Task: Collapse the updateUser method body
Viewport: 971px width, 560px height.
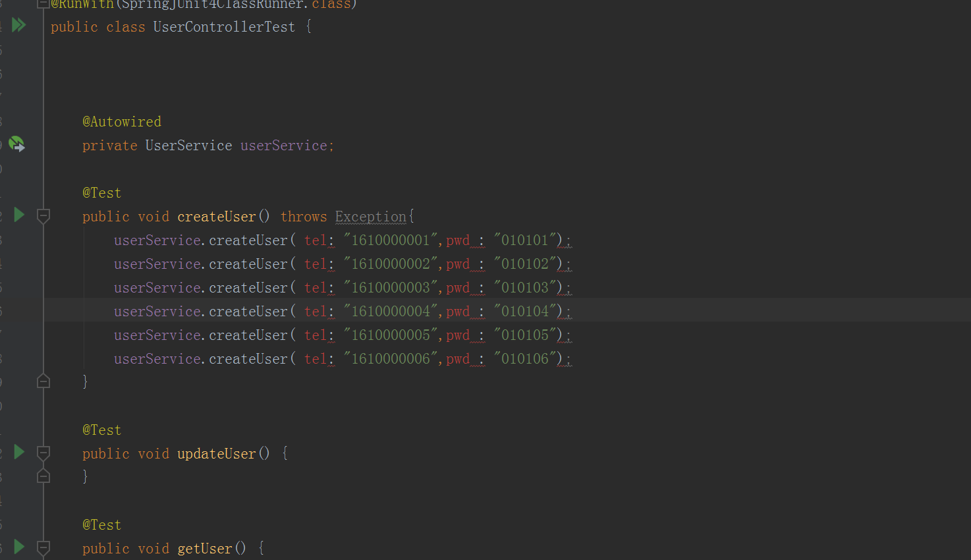Action: [43, 453]
